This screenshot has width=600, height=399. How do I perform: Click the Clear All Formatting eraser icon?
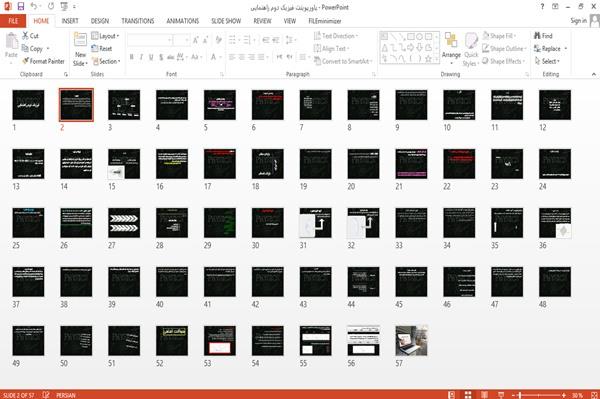[x=218, y=40]
